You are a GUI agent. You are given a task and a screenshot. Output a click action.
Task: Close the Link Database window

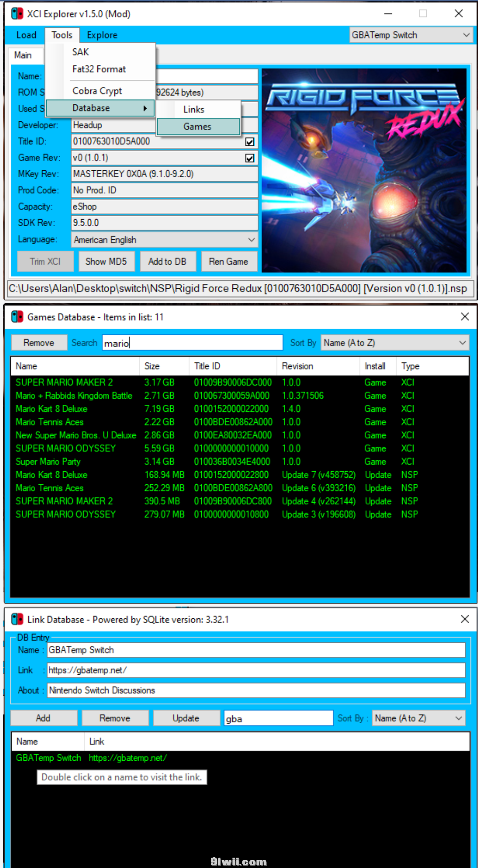pyautogui.click(x=465, y=619)
